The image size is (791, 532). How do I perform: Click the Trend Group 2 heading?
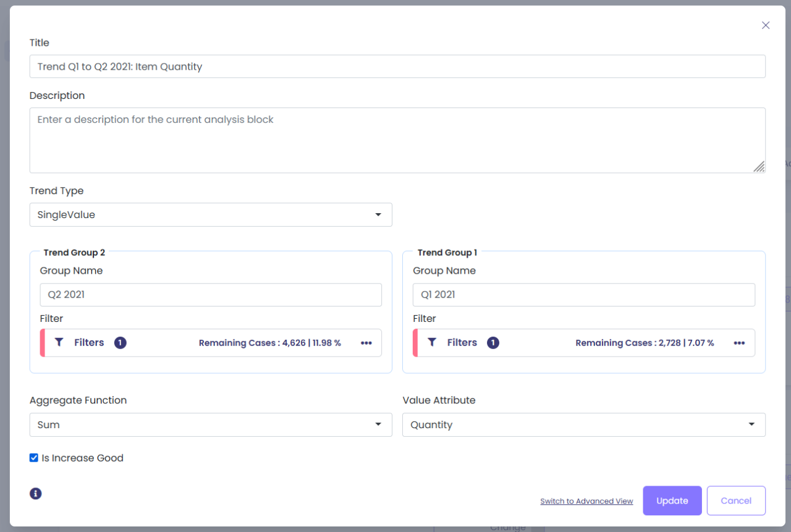pos(74,252)
